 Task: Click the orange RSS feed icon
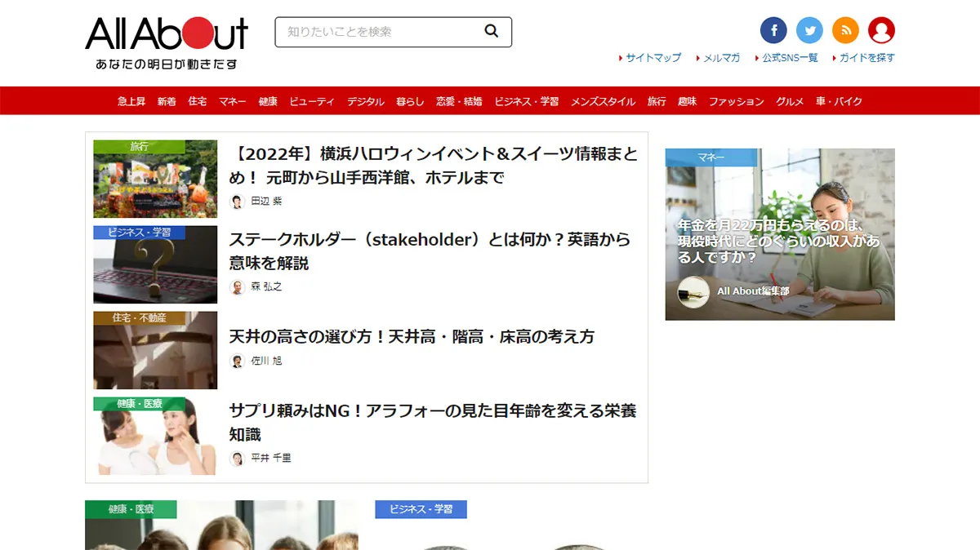coord(845,31)
